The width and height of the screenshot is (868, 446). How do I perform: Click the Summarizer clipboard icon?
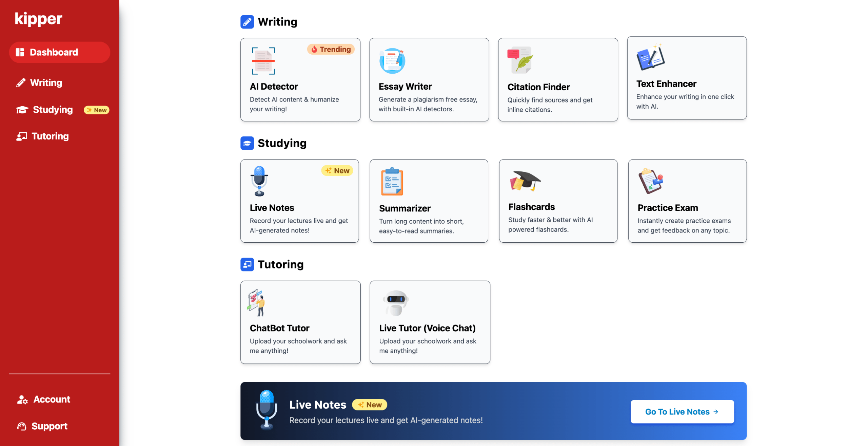pos(392,181)
